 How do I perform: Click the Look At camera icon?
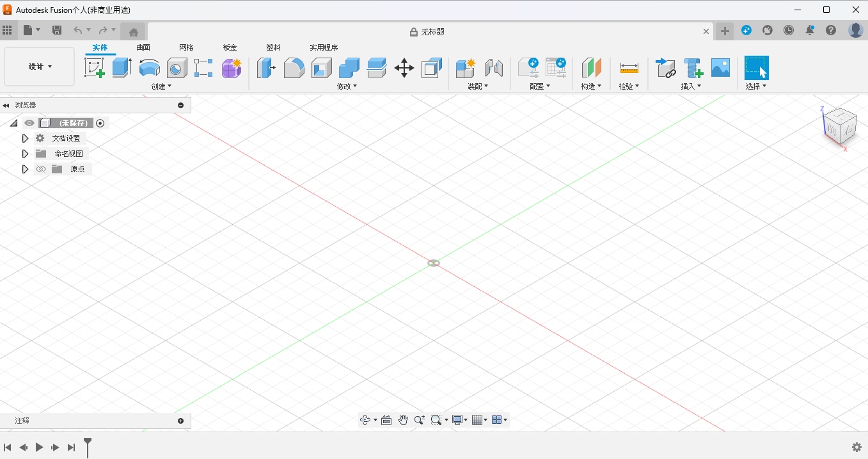click(x=386, y=420)
